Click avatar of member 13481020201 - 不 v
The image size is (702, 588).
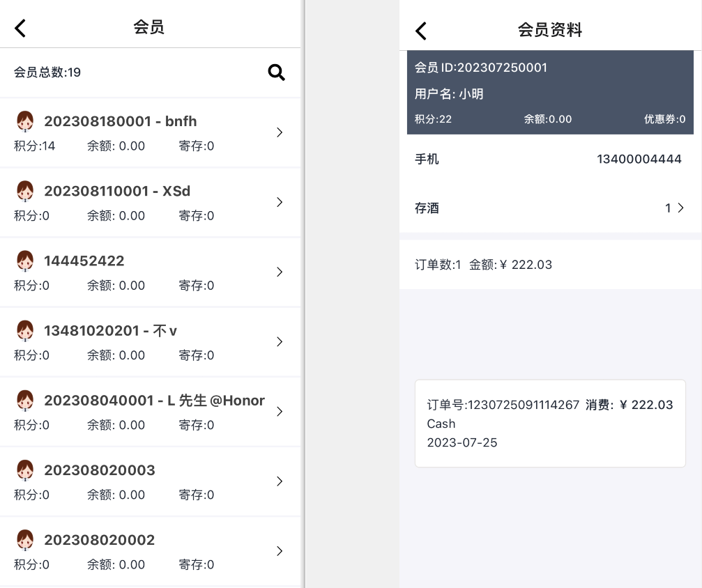click(25, 331)
